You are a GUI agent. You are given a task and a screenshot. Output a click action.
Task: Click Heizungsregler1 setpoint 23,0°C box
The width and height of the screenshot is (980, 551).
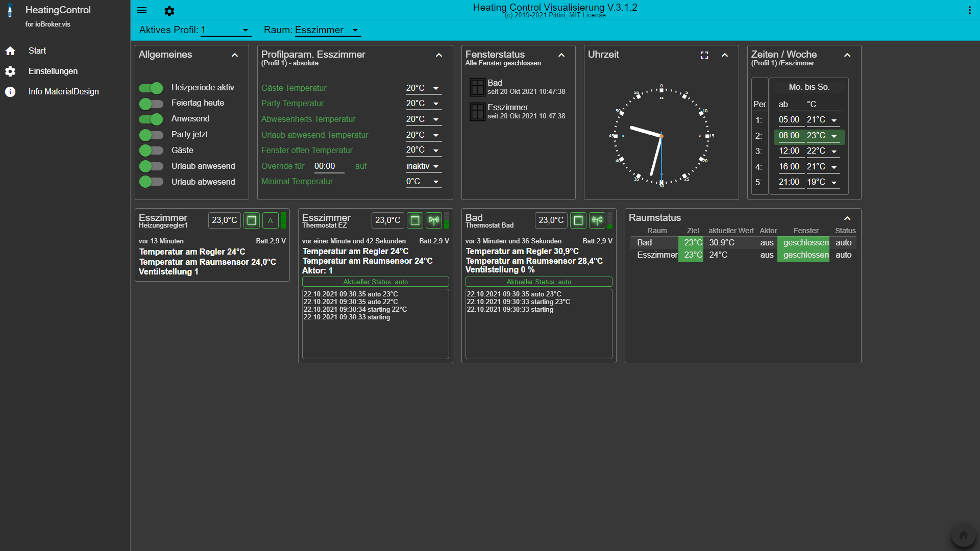click(x=225, y=220)
